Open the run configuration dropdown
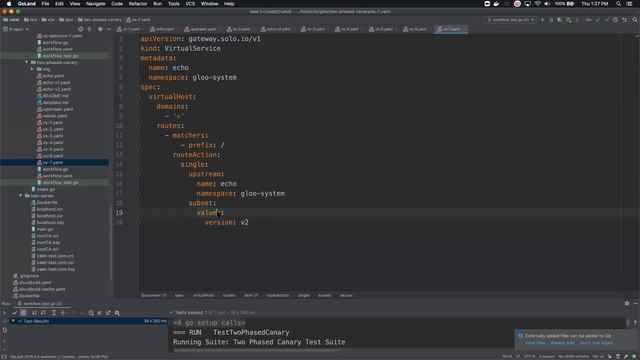The image size is (640, 360). pos(511,20)
